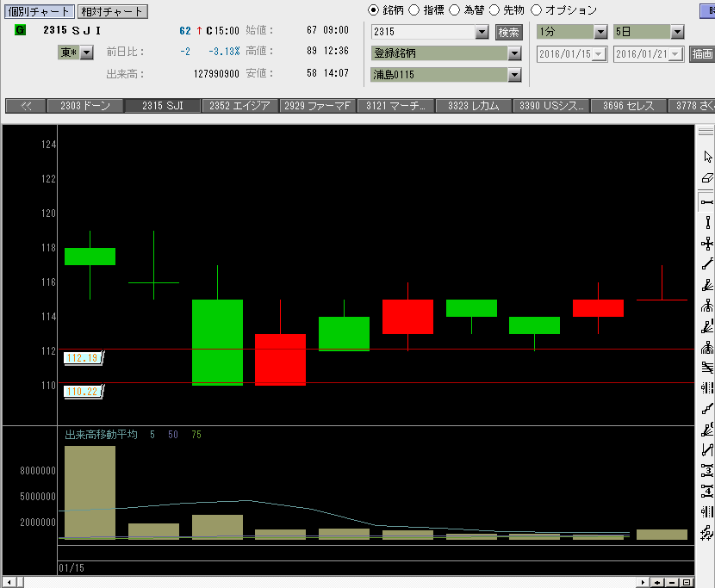Switch to the 3390 USシス tab
The height and width of the screenshot is (588, 715).
click(x=550, y=106)
